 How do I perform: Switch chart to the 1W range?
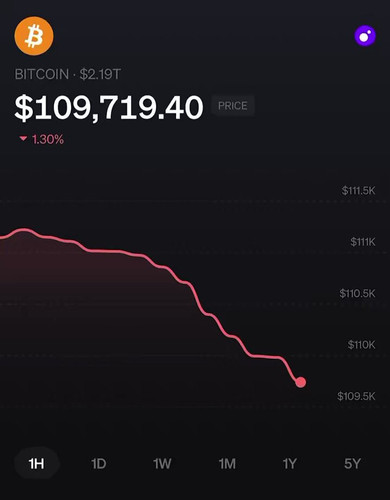point(162,464)
